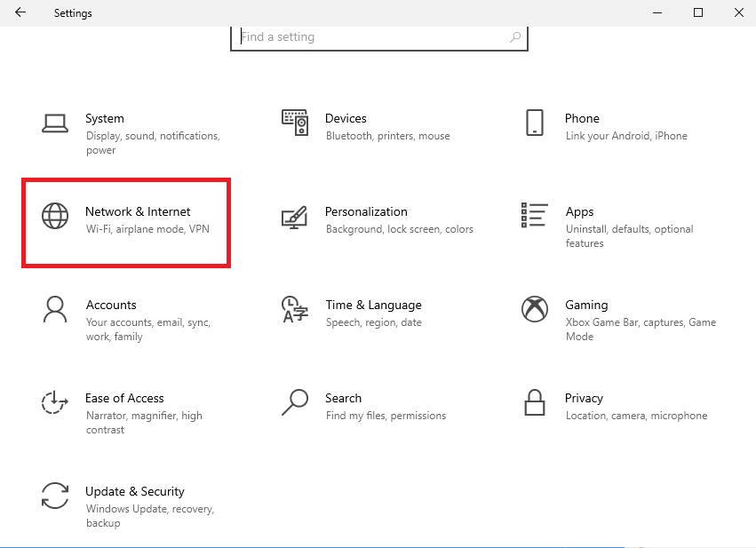The image size is (756, 548).
Task: Go back with the arrow icon
Action: click(20, 12)
